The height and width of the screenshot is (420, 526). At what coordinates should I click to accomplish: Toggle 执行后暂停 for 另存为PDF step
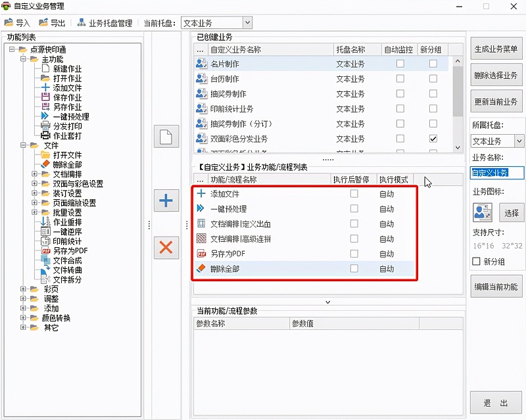[354, 254]
